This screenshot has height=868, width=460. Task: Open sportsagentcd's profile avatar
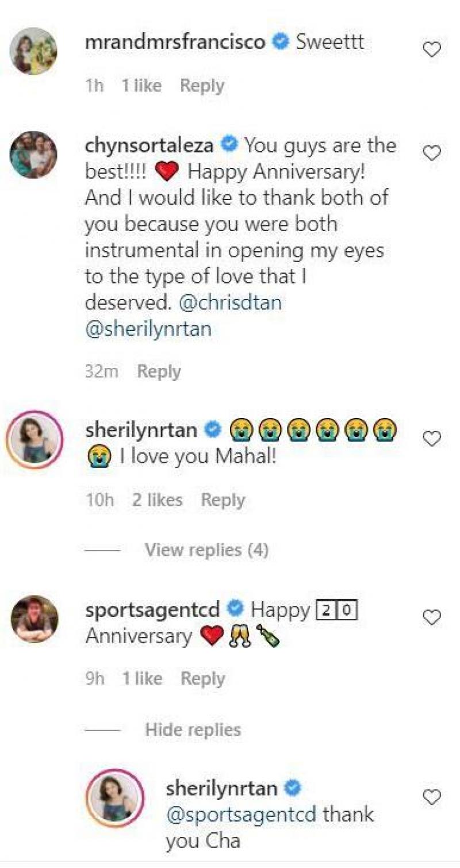click(34, 619)
